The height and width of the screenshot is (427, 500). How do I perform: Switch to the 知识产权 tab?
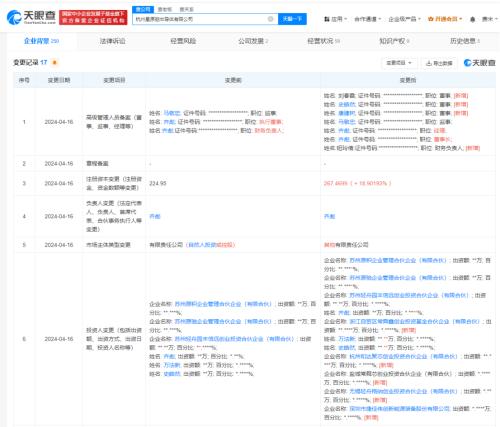(394, 41)
